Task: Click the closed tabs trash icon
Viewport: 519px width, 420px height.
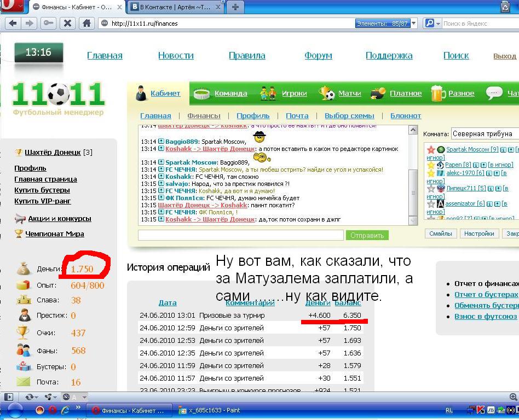Action: click(505, 7)
